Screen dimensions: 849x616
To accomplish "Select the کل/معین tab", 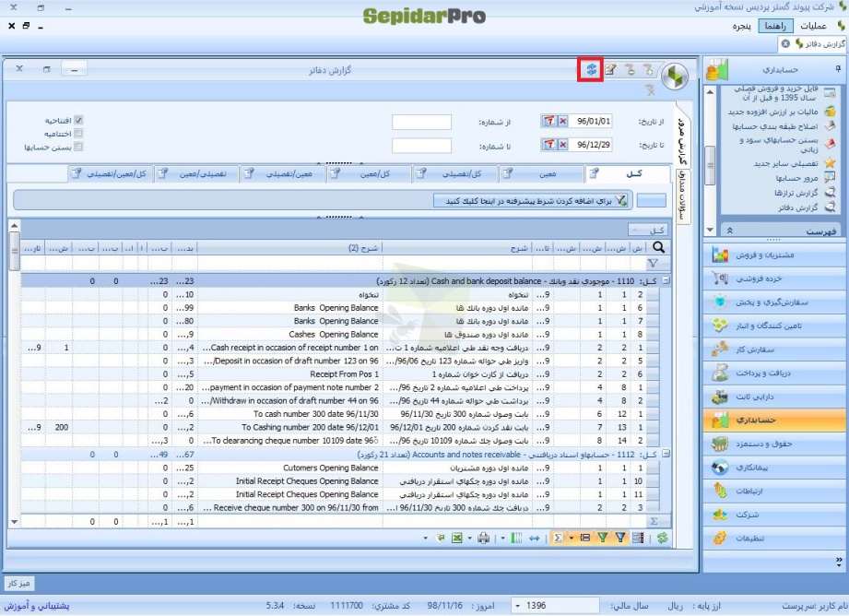I will 368,174.
